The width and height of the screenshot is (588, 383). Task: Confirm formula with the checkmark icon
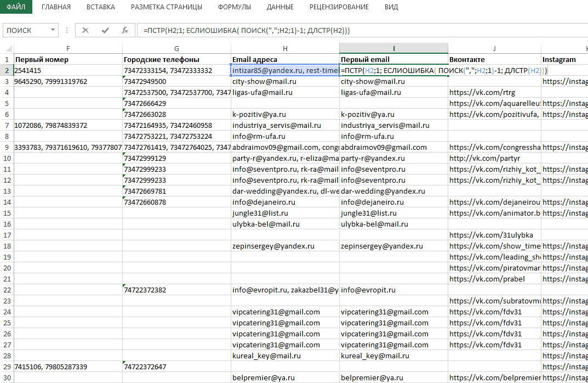tap(105, 30)
